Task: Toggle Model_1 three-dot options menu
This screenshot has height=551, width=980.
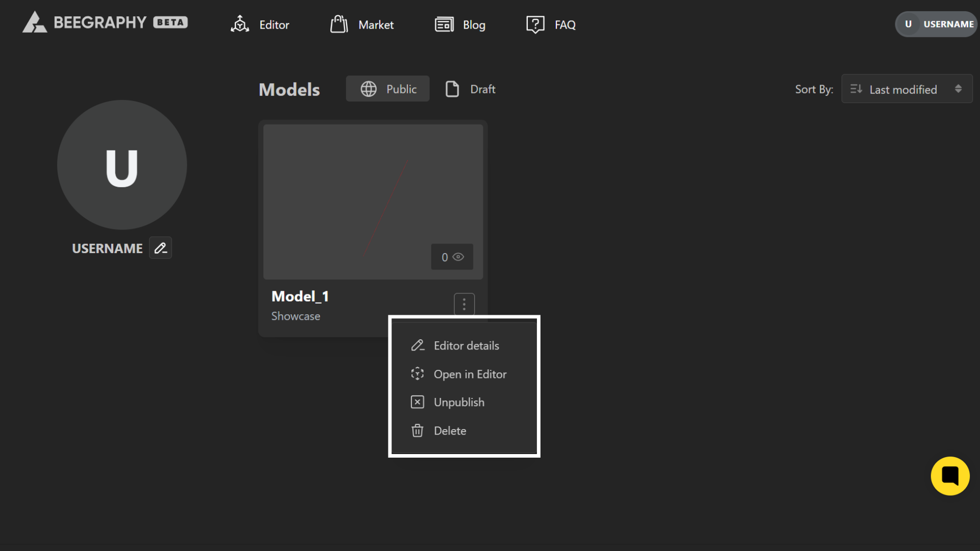Action: pyautogui.click(x=464, y=305)
